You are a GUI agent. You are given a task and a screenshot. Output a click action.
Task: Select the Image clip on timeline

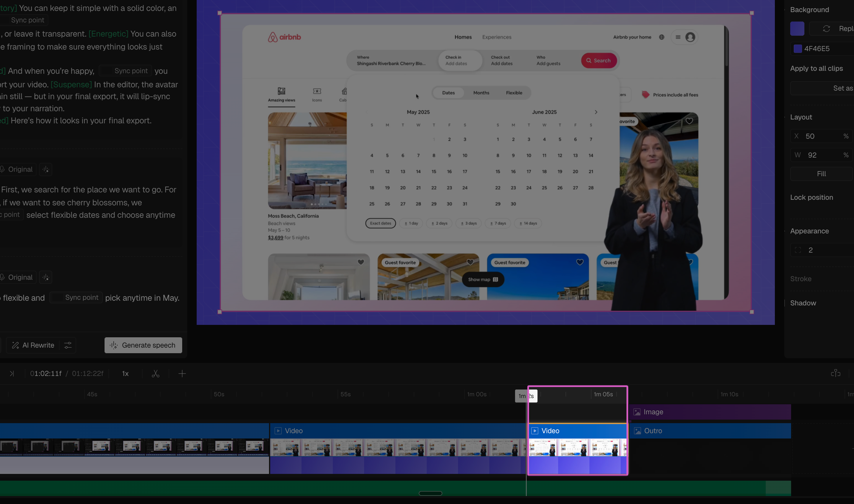click(710, 412)
